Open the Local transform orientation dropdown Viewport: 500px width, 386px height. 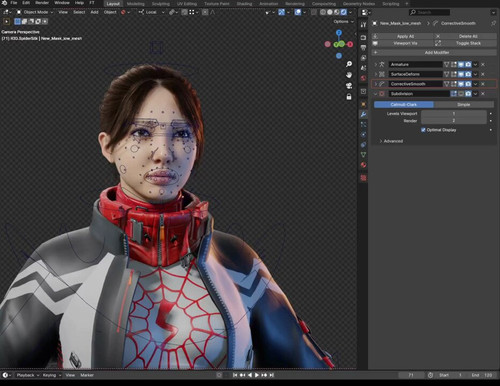point(152,12)
